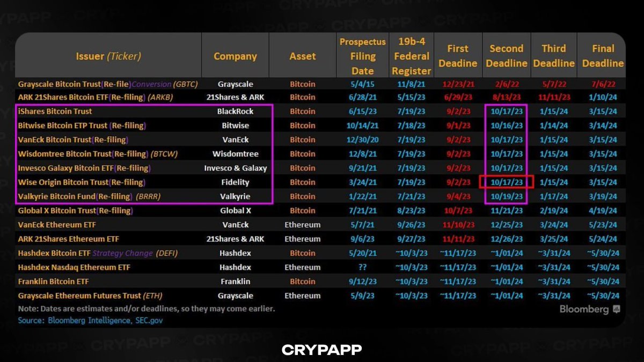
Task: Click the Final Deadline column header
Action: (603, 56)
